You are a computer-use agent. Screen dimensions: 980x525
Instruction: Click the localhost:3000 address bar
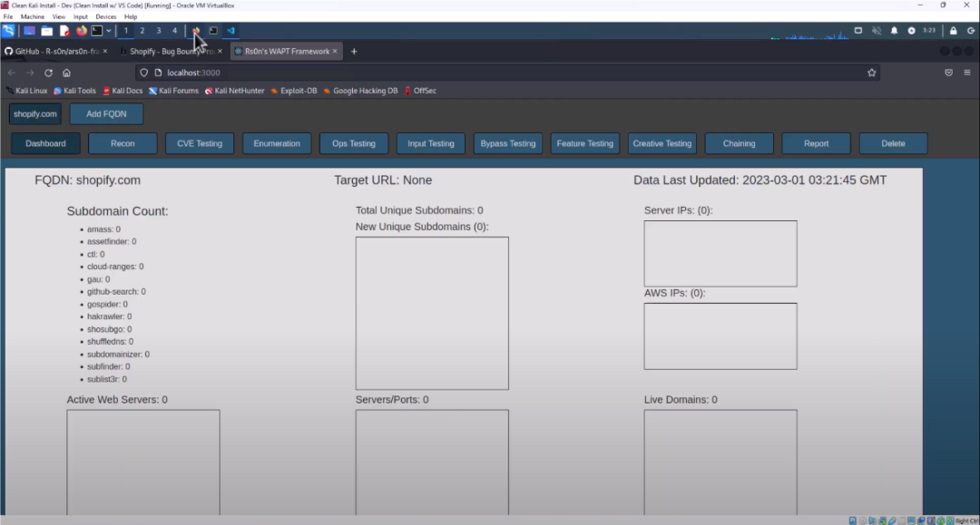coord(506,73)
